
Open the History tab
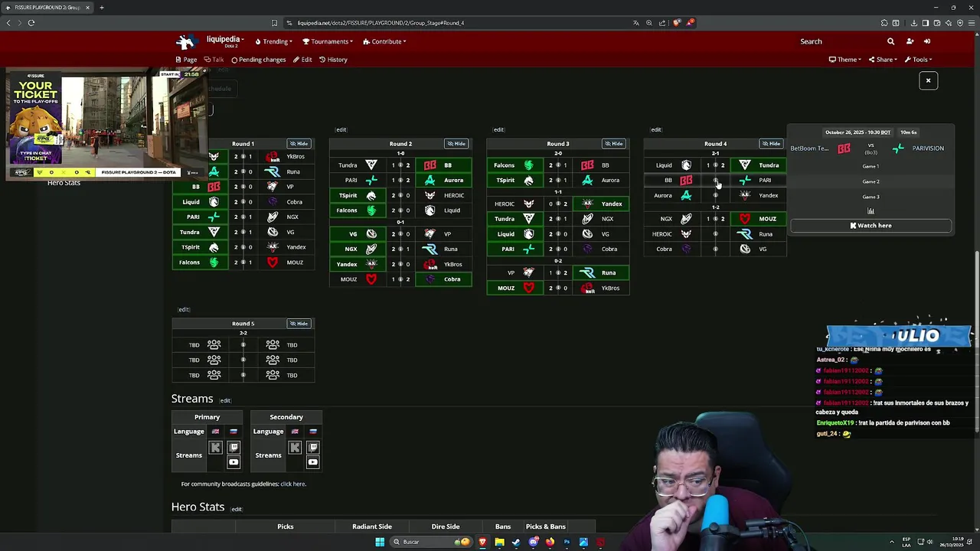333,60
